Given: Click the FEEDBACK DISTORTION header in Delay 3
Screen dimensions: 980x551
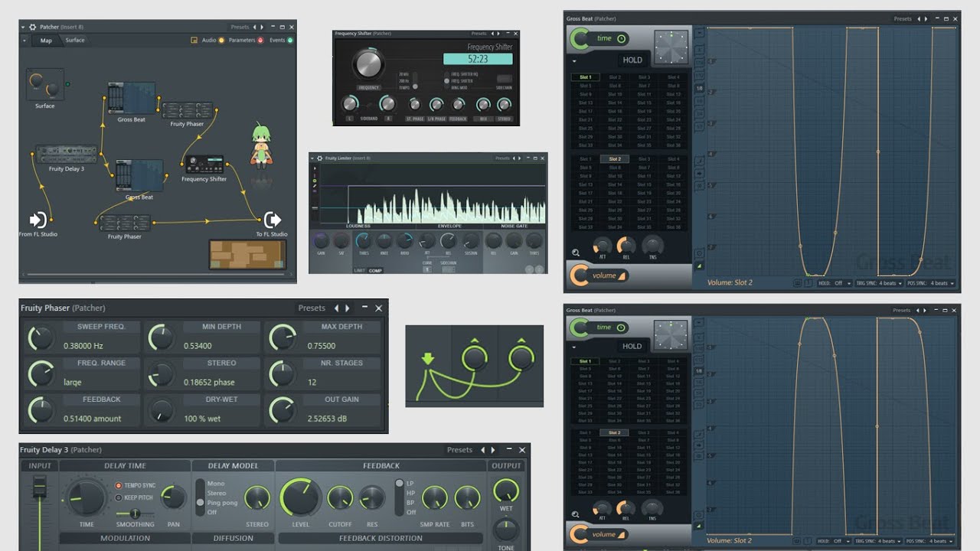Looking at the screenshot, I should (x=381, y=538).
